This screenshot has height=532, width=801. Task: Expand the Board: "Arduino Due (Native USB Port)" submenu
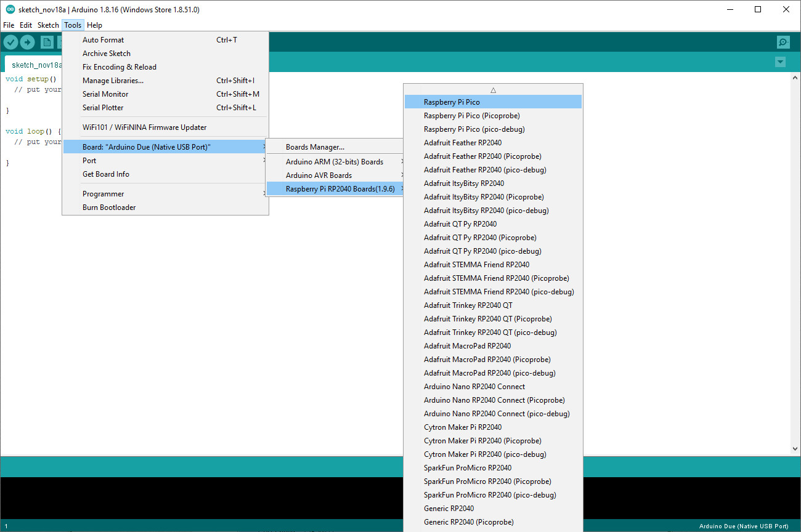click(165, 147)
